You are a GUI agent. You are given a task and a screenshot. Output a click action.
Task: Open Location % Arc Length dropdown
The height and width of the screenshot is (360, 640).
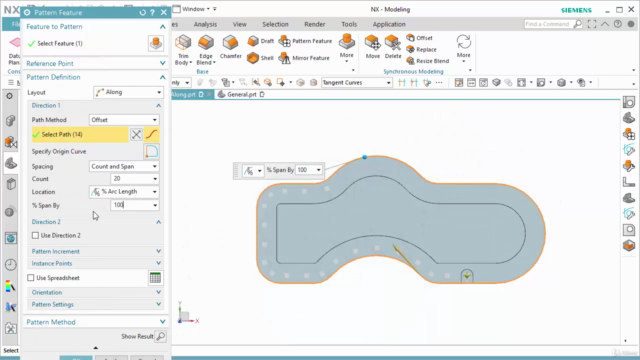[x=124, y=192]
